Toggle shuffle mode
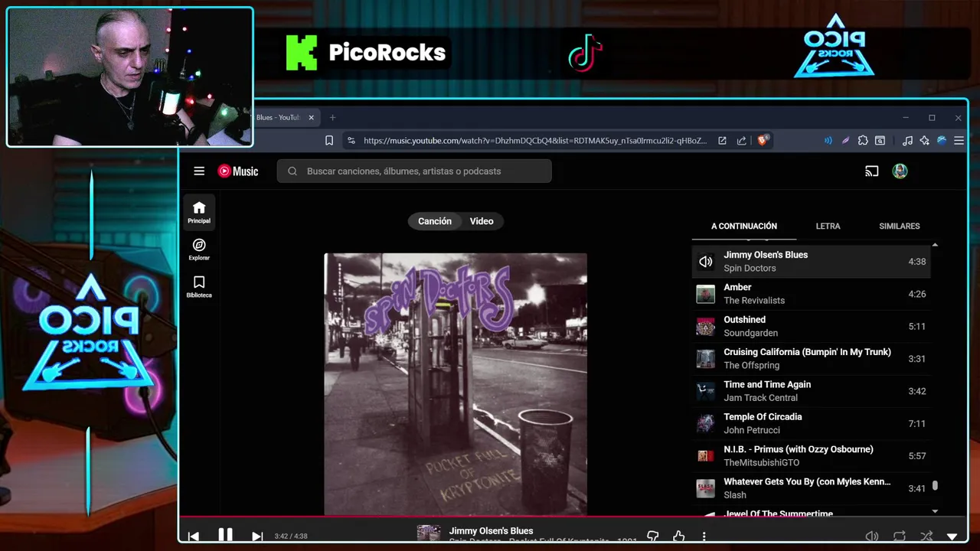 tap(926, 537)
